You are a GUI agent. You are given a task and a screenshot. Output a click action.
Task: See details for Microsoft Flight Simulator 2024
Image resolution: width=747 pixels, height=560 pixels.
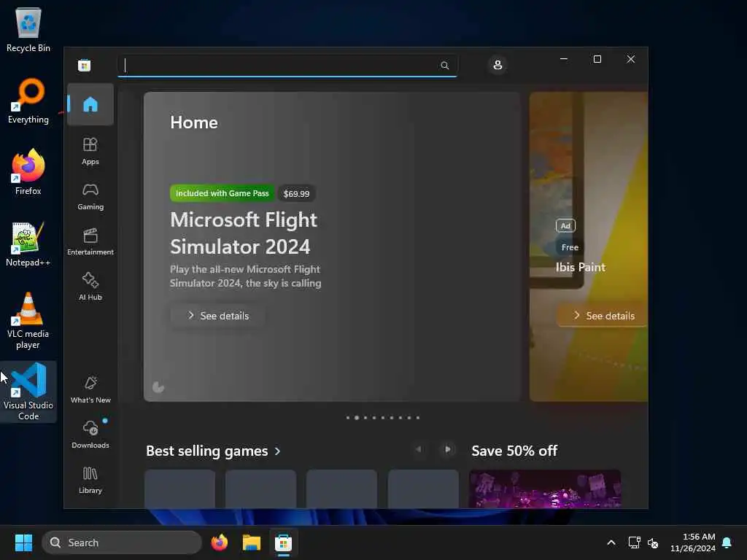[217, 316]
